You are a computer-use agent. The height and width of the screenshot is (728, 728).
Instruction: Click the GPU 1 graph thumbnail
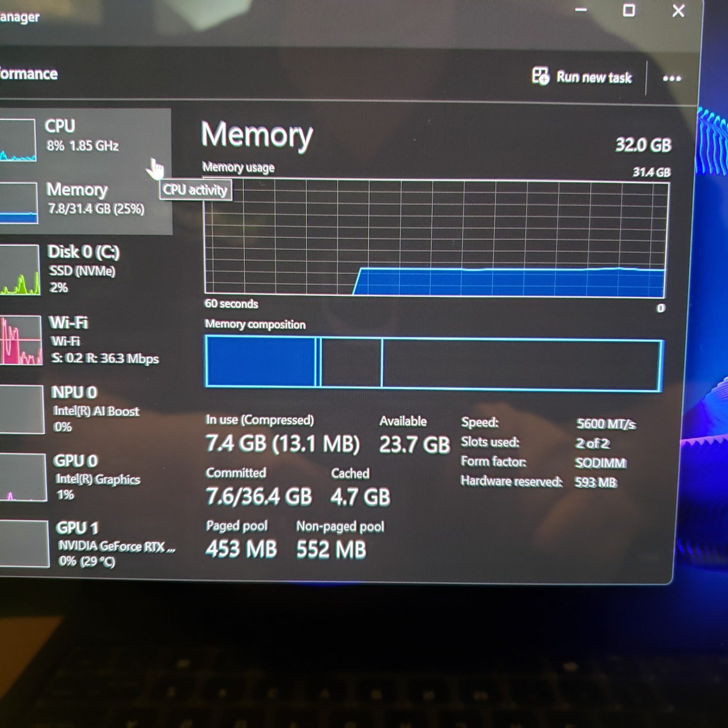(24, 544)
